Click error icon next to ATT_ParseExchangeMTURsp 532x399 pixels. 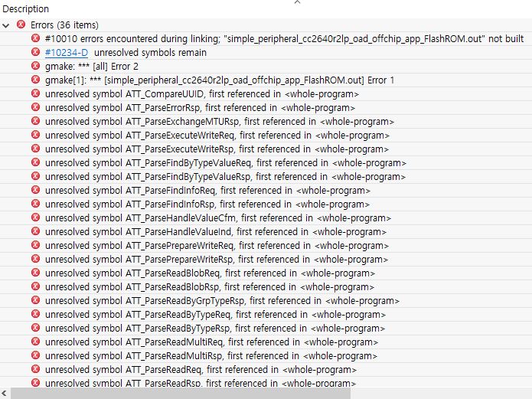(35, 122)
